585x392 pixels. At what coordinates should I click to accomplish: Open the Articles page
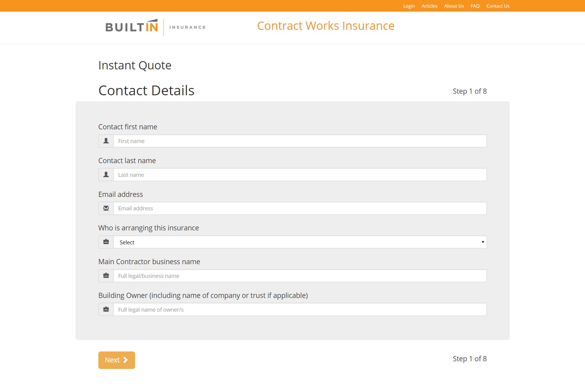click(x=429, y=6)
